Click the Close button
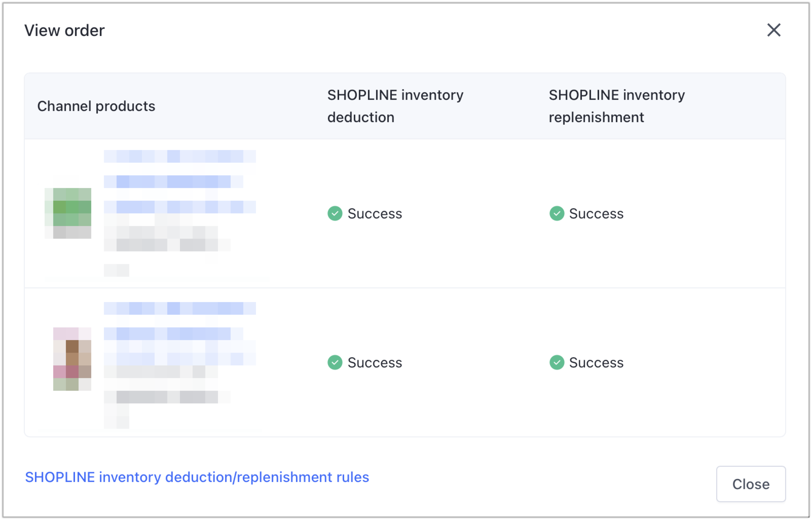This screenshot has height=520, width=812. [751, 484]
